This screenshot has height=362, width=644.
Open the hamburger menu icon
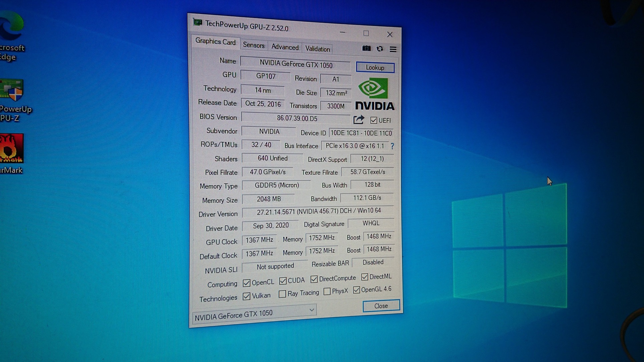pyautogui.click(x=393, y=49)
